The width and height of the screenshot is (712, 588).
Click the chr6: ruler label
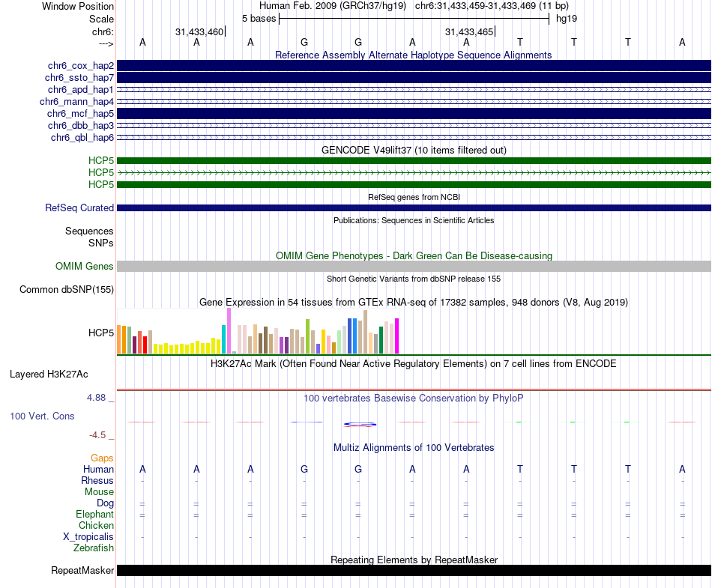[103, 31]
